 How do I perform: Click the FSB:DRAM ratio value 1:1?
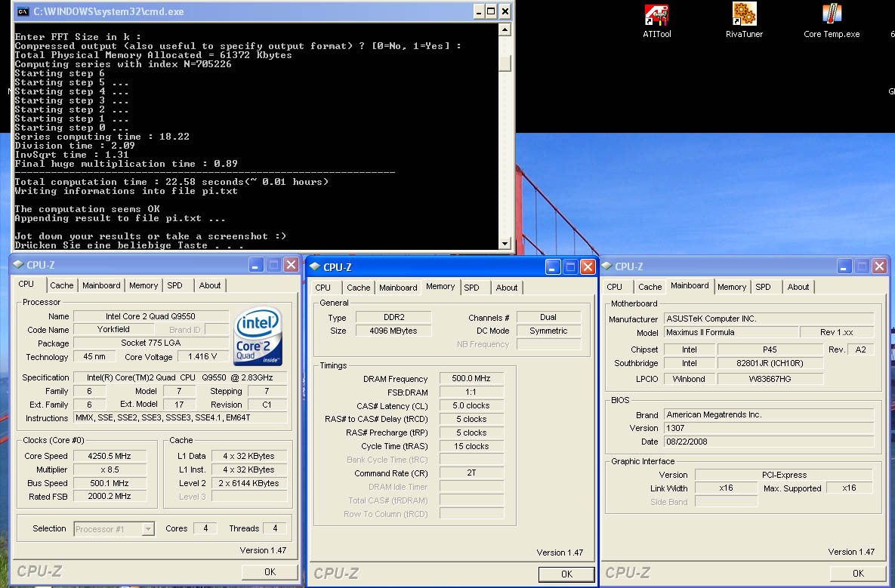tap(471, 392)
